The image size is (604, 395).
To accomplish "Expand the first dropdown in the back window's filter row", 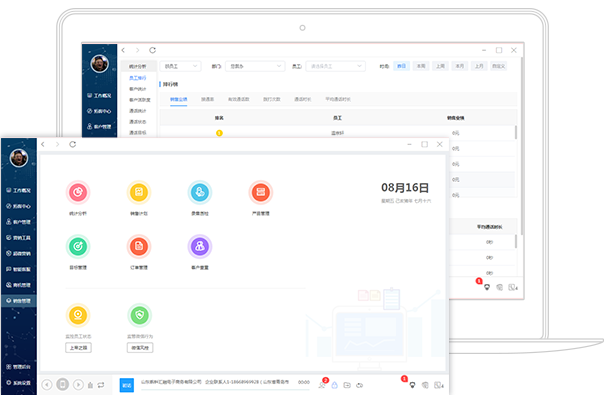I will tap(180, 66).
